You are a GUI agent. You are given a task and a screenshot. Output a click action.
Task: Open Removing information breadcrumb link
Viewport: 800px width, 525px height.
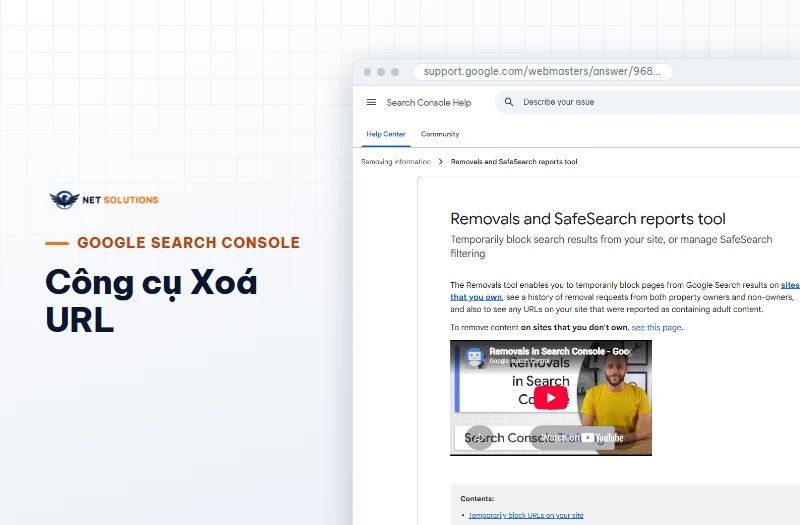396,162
